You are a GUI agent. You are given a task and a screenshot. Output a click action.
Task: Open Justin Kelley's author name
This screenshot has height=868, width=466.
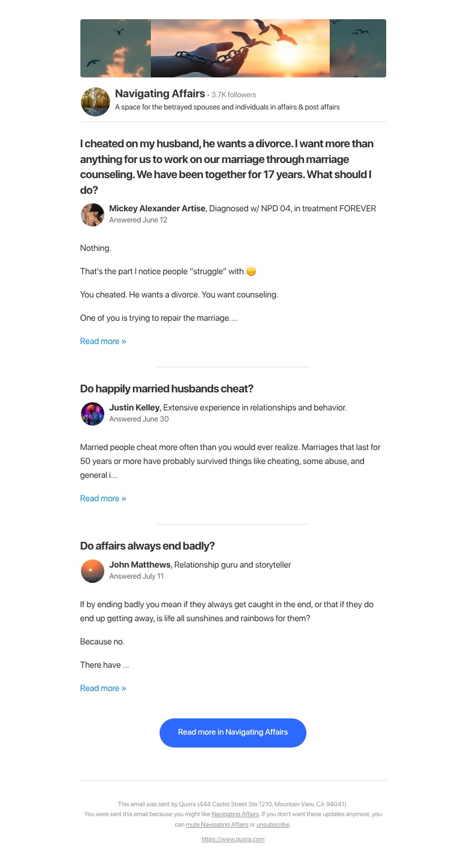[x=135, y=408]
